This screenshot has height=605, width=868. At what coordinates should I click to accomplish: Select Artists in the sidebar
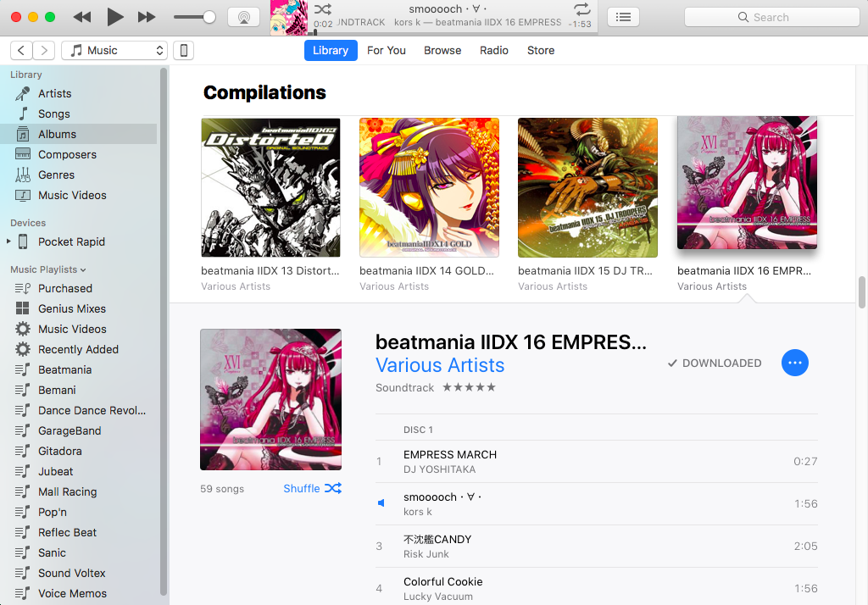[x=79, y=93]
